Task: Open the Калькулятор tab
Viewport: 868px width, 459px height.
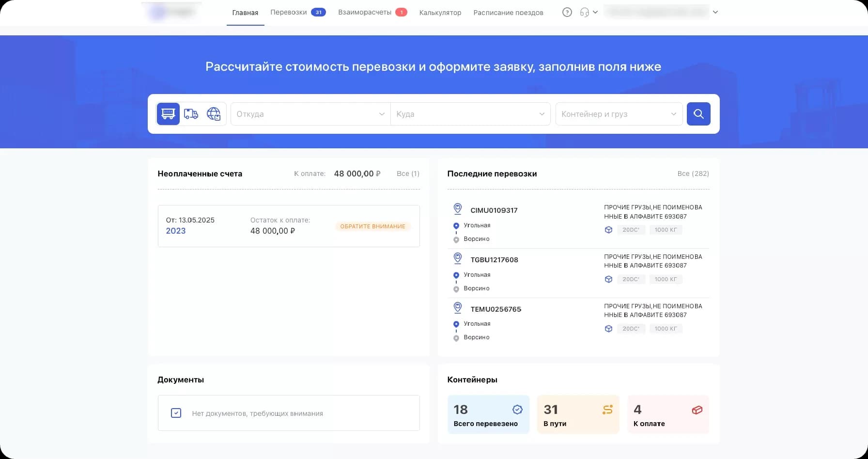Action: (440, 13)
